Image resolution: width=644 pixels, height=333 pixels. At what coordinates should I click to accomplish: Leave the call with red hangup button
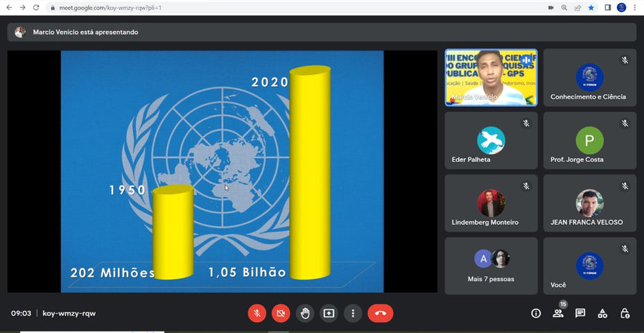tap(381, 314)
